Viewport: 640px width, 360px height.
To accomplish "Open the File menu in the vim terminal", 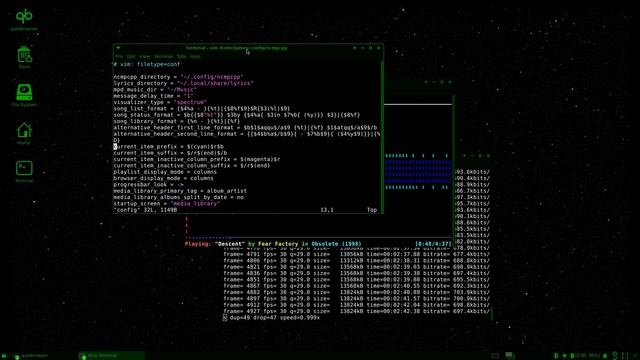I will coord(119,56).
